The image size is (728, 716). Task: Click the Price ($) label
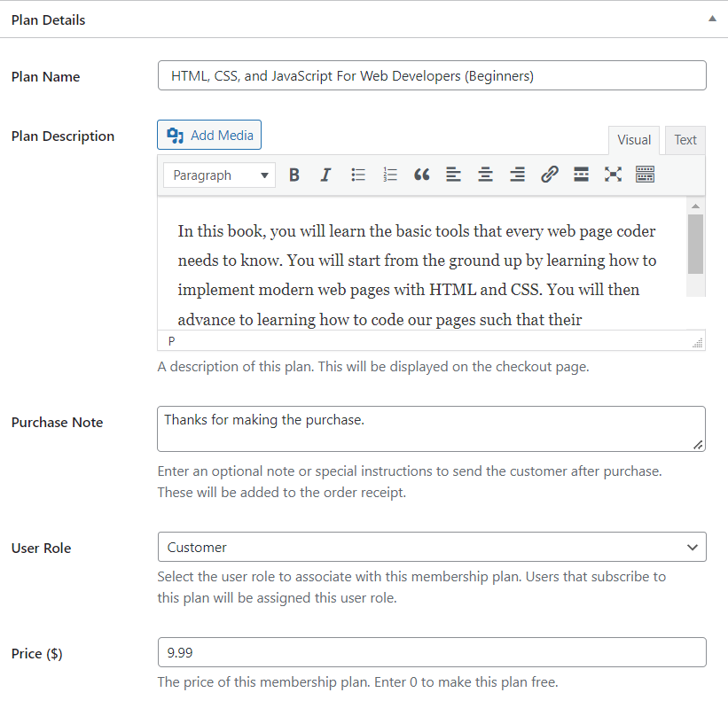36,654
